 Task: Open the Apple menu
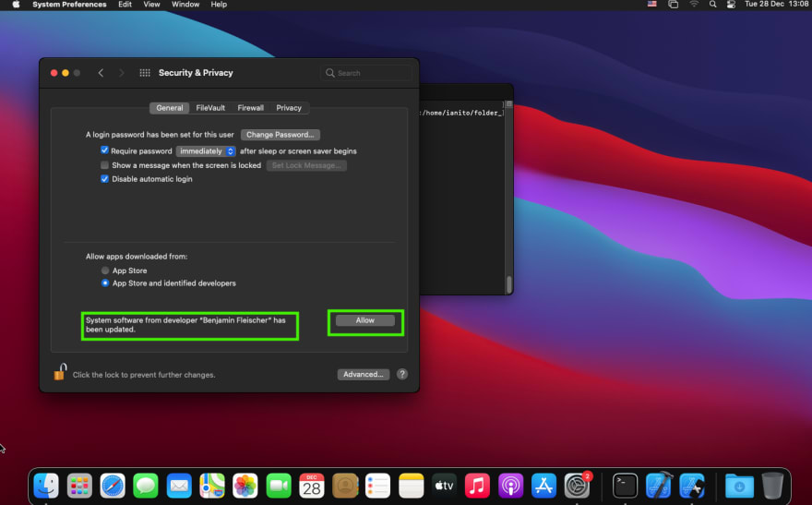point(16,4)
